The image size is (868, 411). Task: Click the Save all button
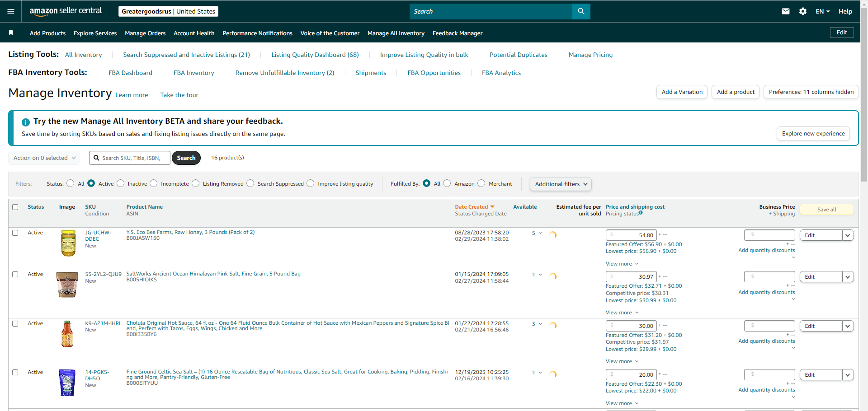coord(827,210)
